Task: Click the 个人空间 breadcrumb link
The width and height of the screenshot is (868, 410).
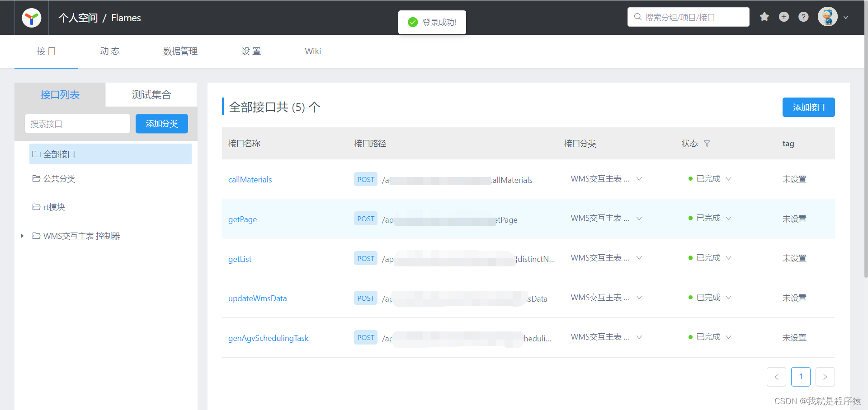Action: (x=78, y=18)
